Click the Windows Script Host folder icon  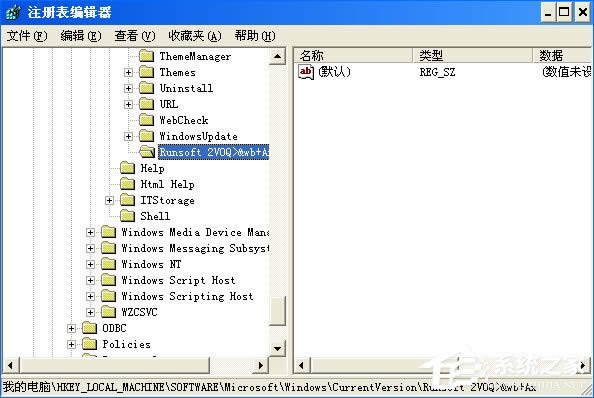coord(108,280)
